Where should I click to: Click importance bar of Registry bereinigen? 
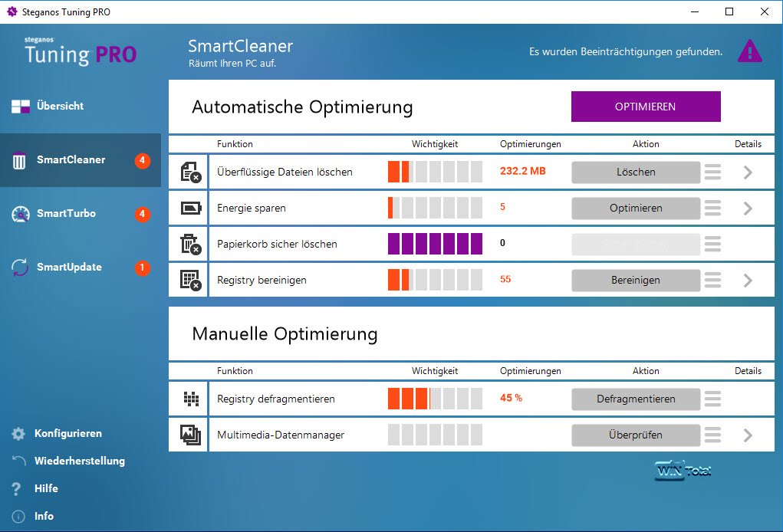(435, 280)
